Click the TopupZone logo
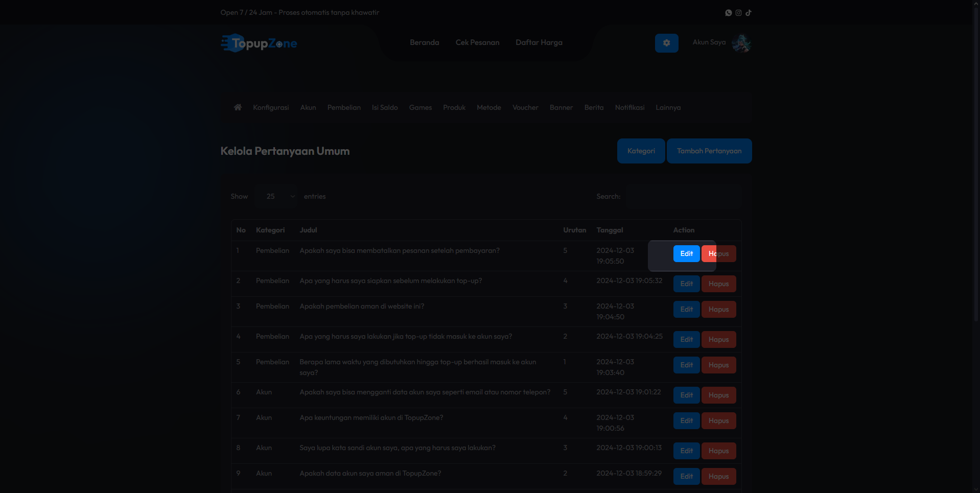Viewport: 980px width, 493px height. [x=259, y=43]
